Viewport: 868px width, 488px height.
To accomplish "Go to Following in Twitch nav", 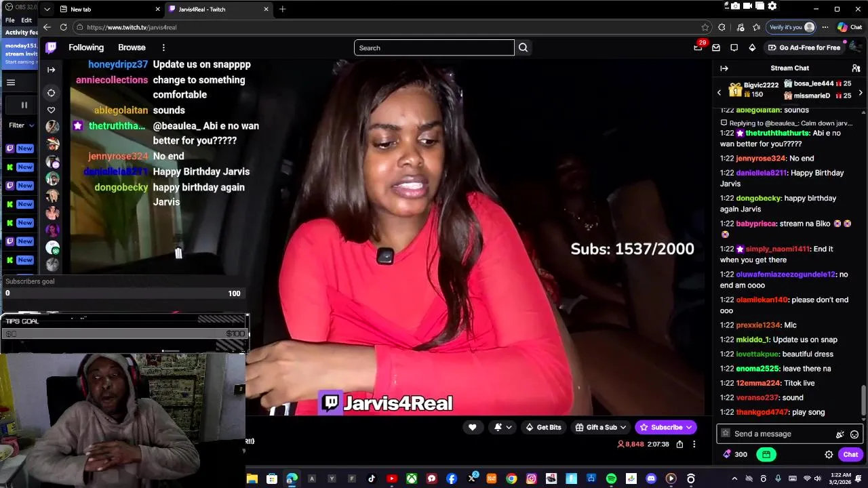I will (x=86, y=47).
